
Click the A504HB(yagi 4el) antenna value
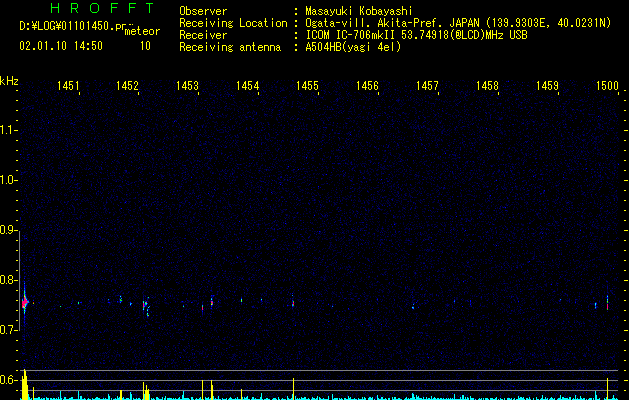click(353, 47)
